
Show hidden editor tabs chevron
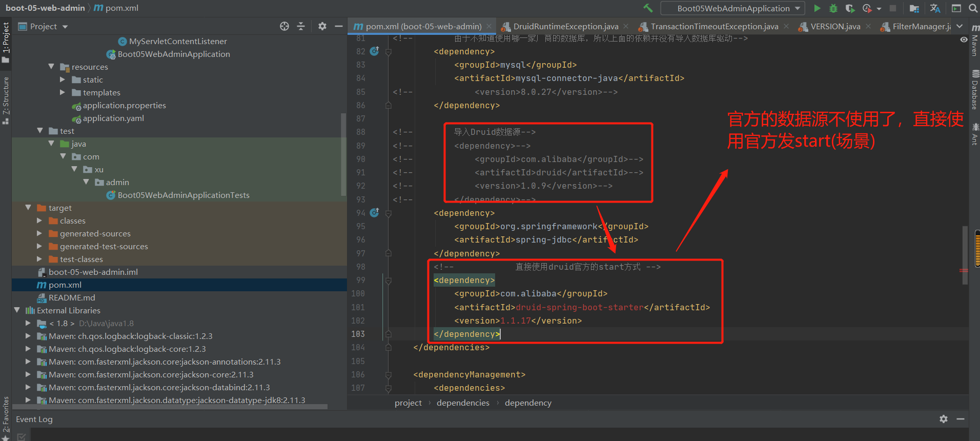coord(959,26)
